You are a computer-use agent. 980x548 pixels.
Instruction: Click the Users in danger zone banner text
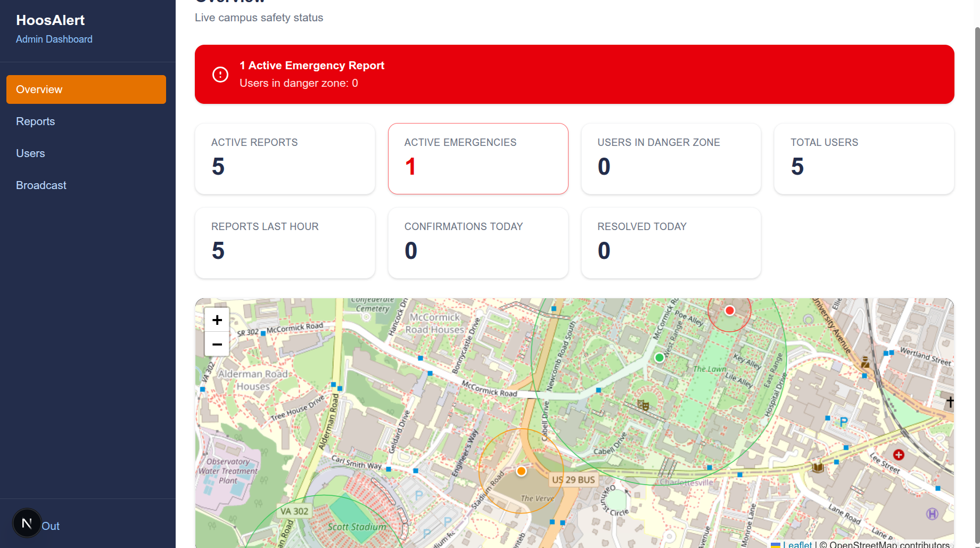(x=299, y=83)
